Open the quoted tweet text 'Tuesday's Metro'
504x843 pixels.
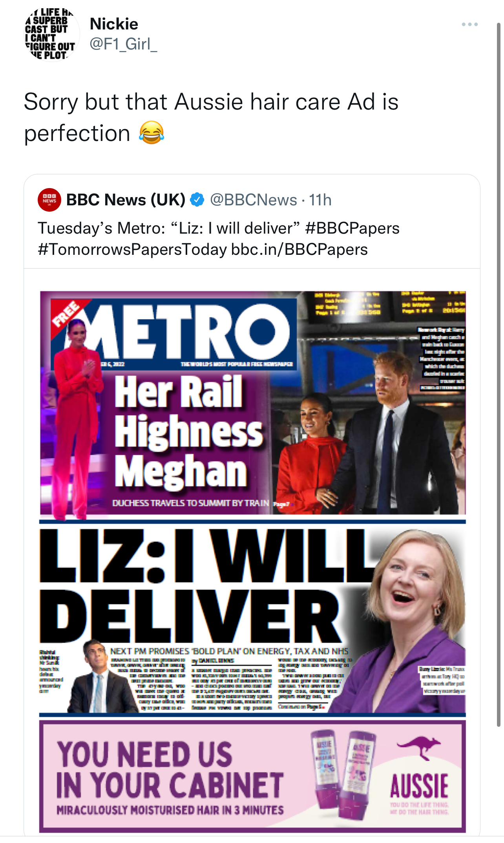click(x=101, y=228)
